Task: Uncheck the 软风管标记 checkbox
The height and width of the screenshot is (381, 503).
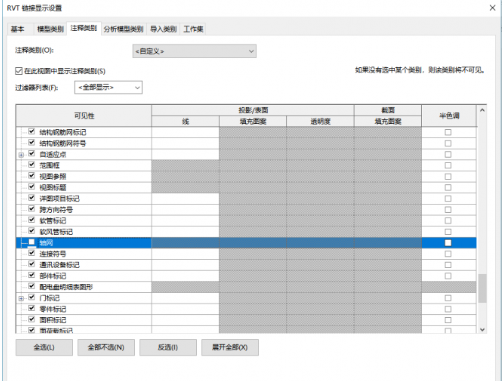Action: coord(32,231)
